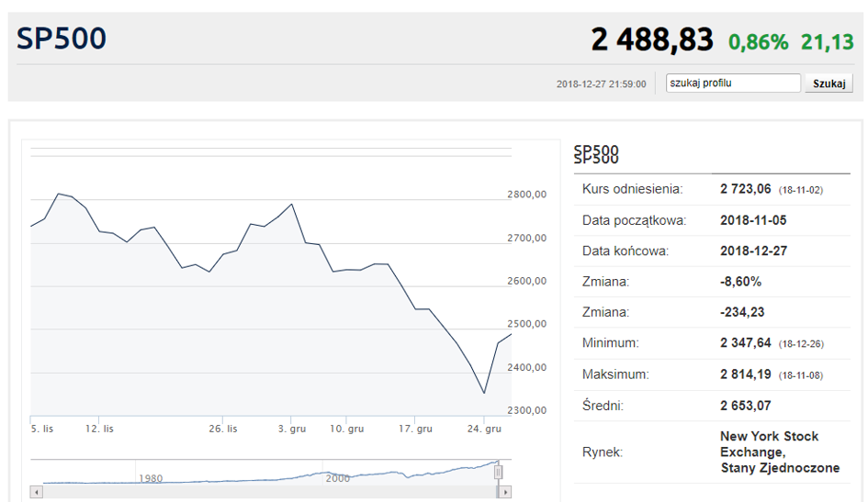Click the chart peak near 3. gru
Screen dimensions: 868x502
click(x=292, y=204)
